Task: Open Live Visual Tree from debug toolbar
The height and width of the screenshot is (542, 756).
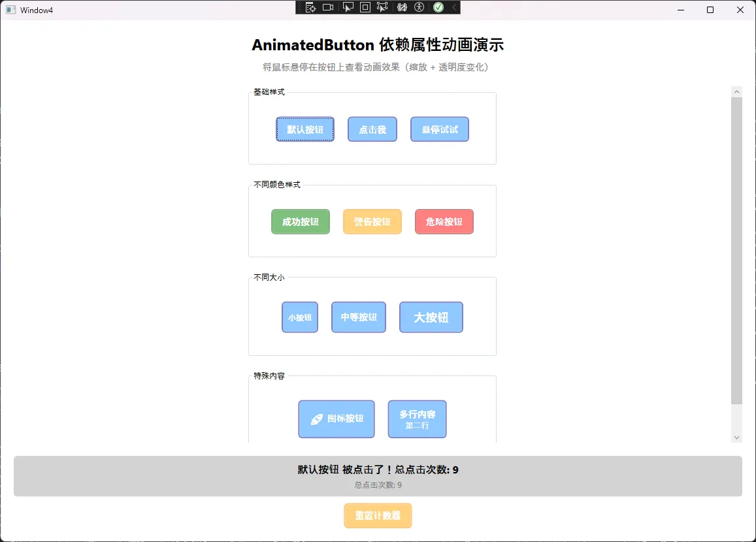Action: click(x=311, y=7)
